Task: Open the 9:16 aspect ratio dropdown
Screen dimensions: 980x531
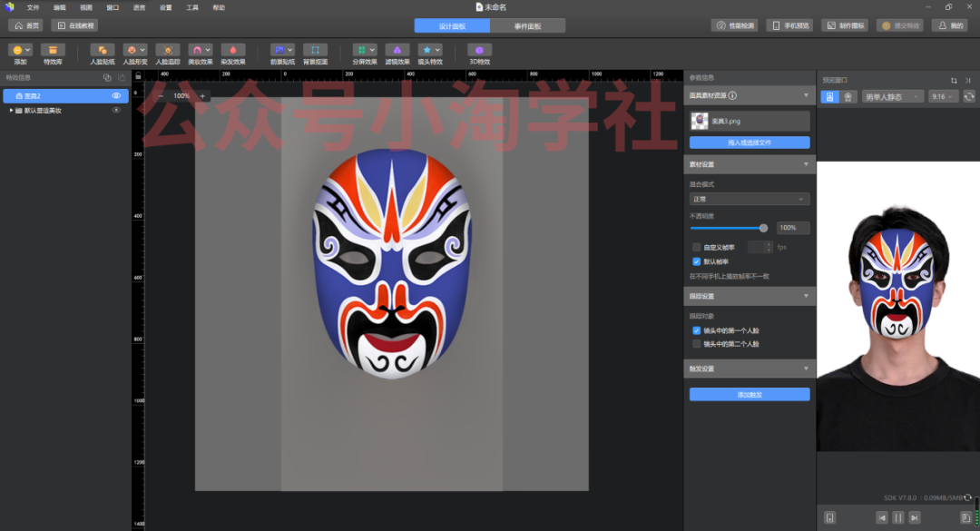Action: (943, 96)
